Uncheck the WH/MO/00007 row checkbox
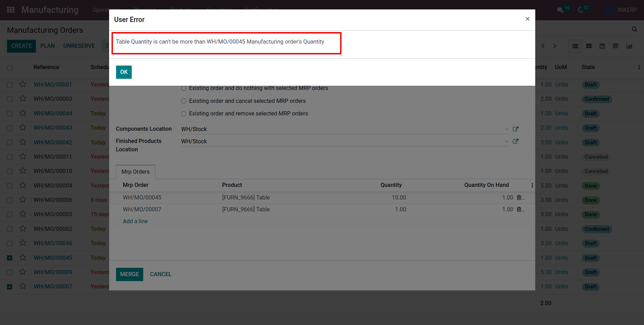The image size is (644, 325). 10,287
